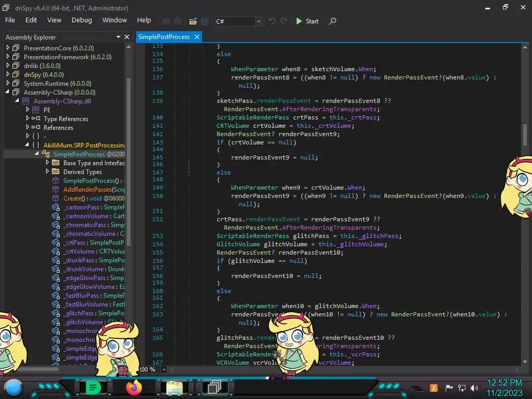Select the SimplePostProcess tab

pyautogui.click(x=164, y=37)
